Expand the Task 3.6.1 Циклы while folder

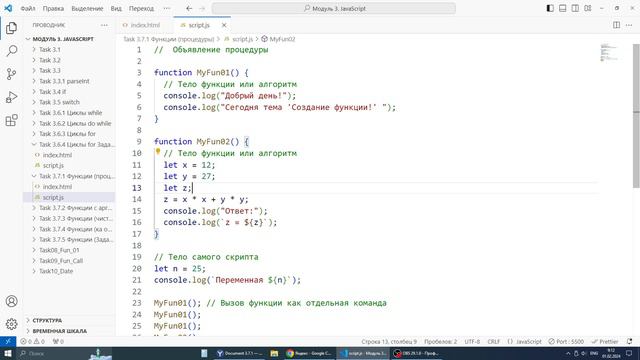pyautogui.click(x=70, y=113)
